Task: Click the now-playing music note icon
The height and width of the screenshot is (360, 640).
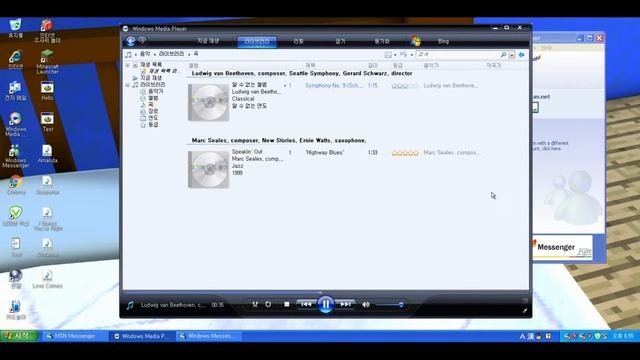Action: pyautogui.click(x=130, y=305)
